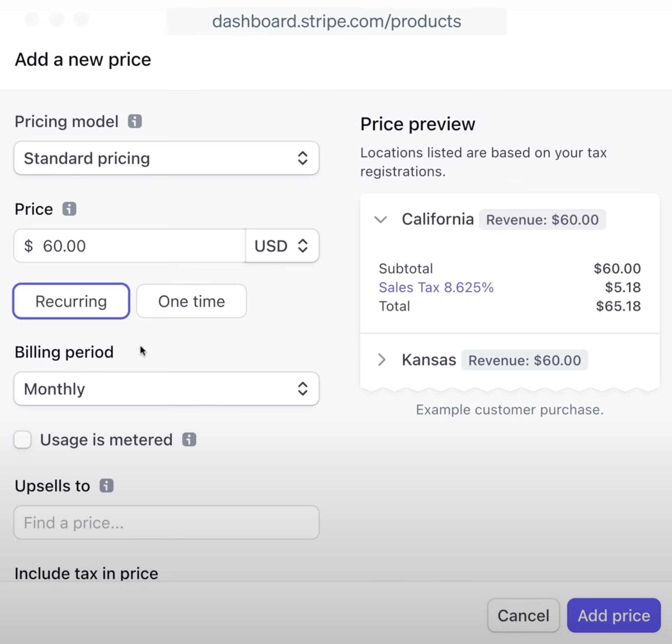Click the Pricing model info icon

[x=135, y=121]
